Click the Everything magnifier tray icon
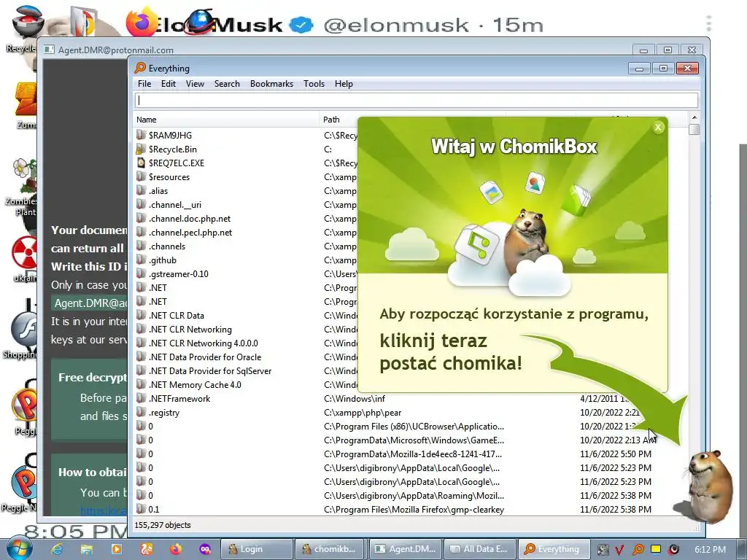 pos(638,550)
